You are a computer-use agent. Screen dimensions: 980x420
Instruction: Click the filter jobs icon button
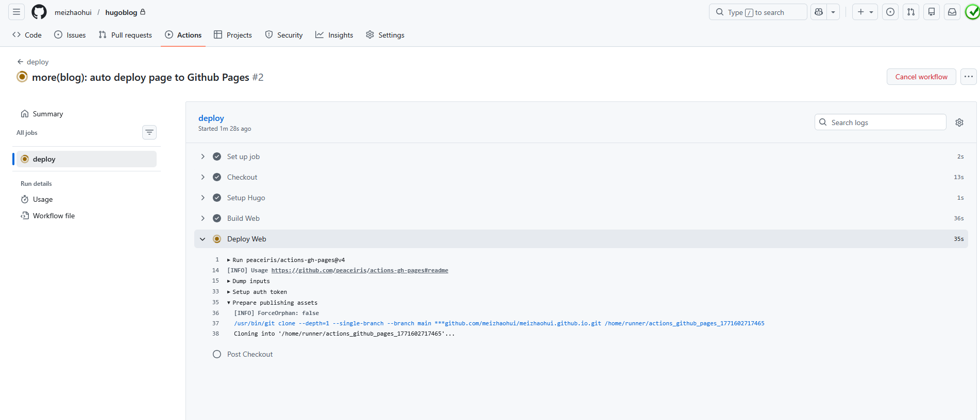click(149, 132)
